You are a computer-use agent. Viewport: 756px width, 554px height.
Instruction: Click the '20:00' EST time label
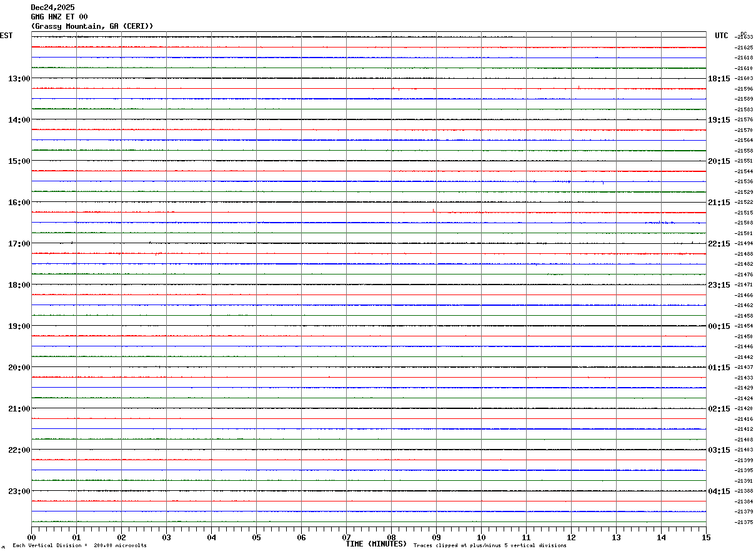click(x=19, y=368)
